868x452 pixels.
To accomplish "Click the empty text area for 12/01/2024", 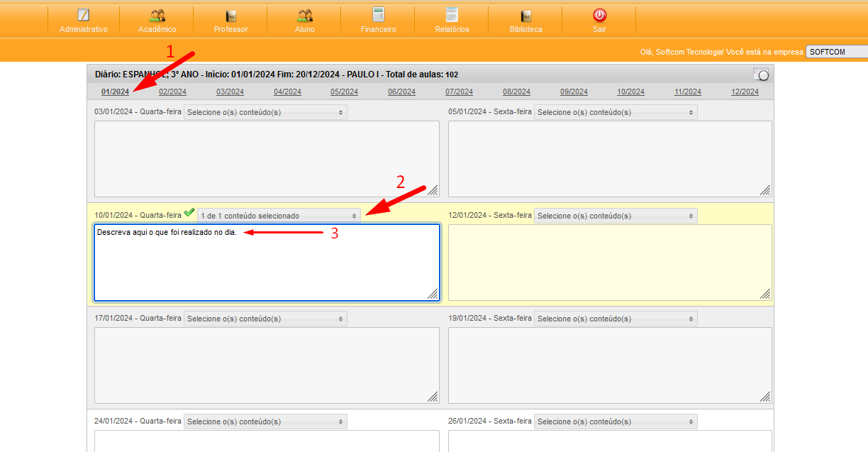I will pyautogui.click(x=610, y=263).
